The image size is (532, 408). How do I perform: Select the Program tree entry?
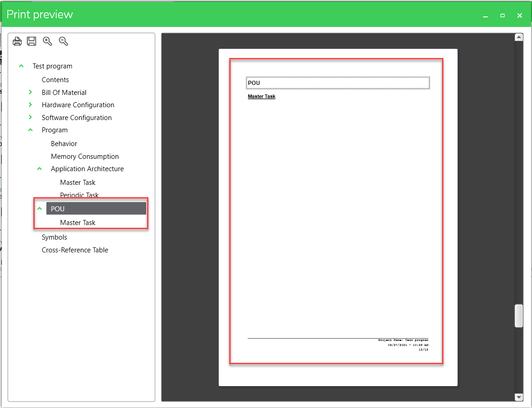[x=55, y=130]
